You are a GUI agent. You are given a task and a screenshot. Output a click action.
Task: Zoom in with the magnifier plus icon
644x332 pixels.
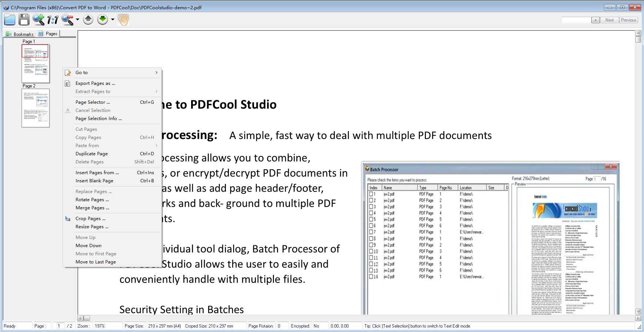click(38, 20)
